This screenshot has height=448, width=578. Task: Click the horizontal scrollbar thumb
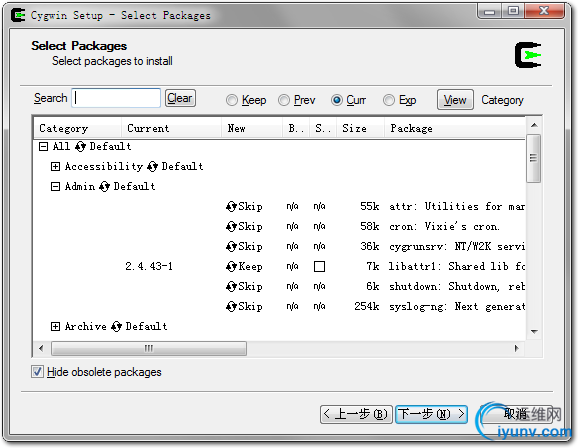(149, 348)
